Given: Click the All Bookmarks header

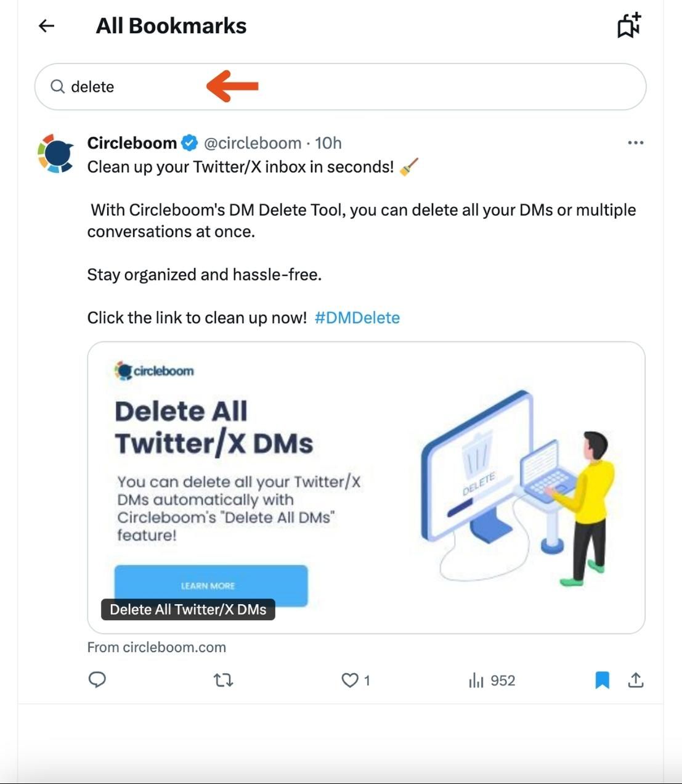Looking at the screenshot, I should [171, 25].
